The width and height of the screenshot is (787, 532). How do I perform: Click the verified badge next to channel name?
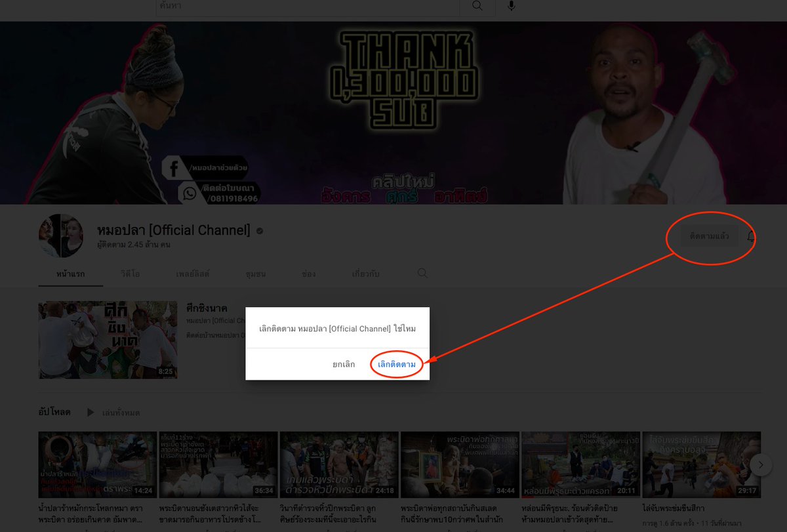click(260, 231)
